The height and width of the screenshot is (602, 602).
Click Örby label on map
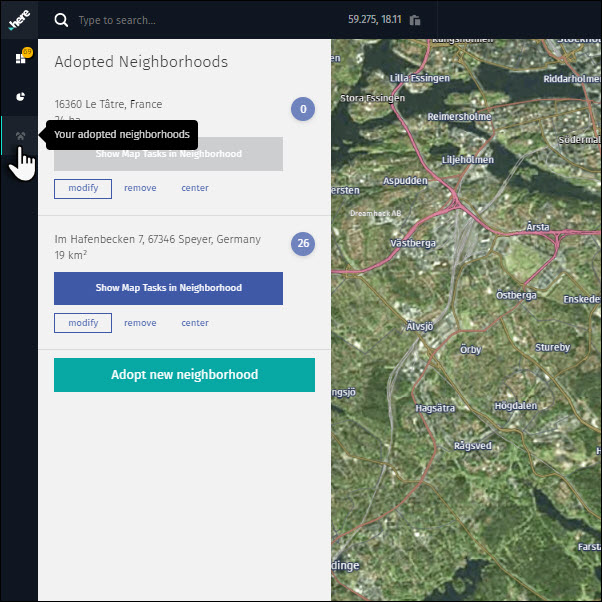tap(470, 349)
